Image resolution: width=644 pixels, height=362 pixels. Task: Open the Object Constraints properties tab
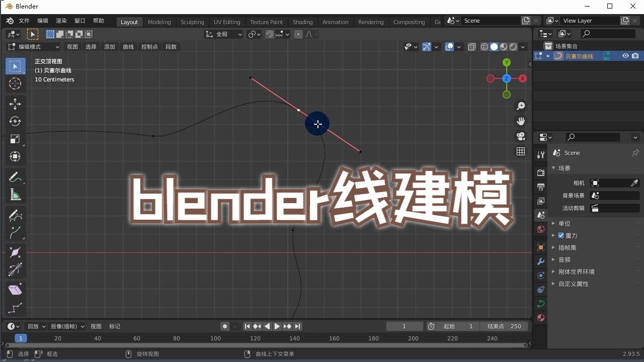point(541,290)
